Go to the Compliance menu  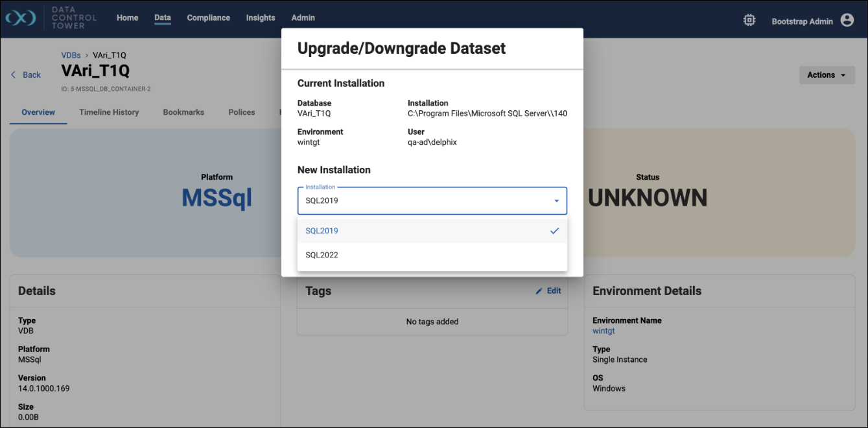tap(208, 18)
